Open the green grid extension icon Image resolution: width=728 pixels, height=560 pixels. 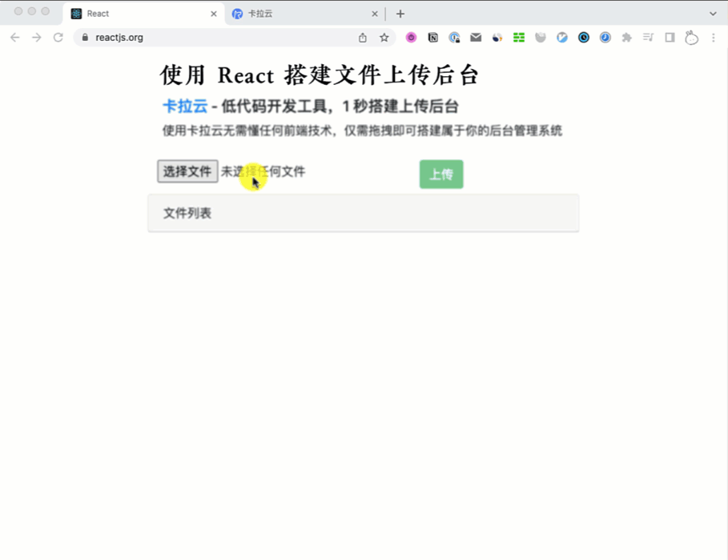(519, 38)
